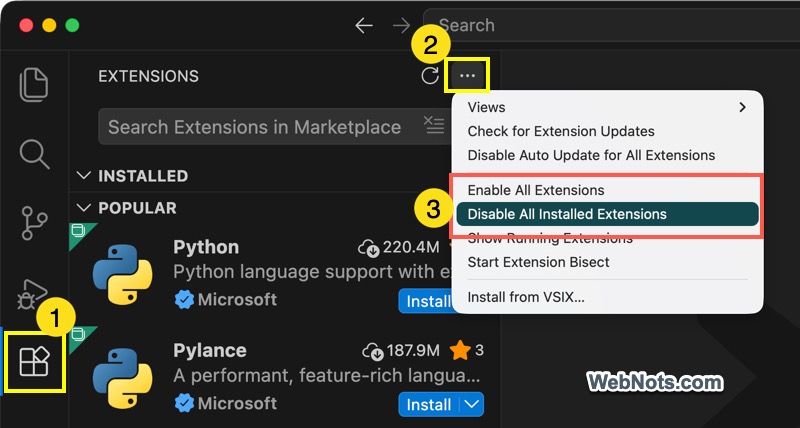This screenshot has height=428, width=800.
Task: Collapse the INSTALLED section
Action: click(83, 176)
